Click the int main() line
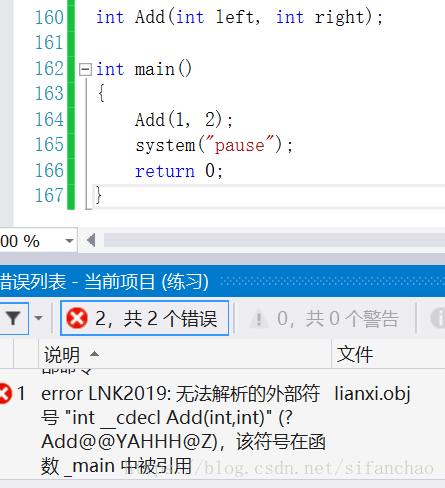The image size is (445, 488). point(144,69)
